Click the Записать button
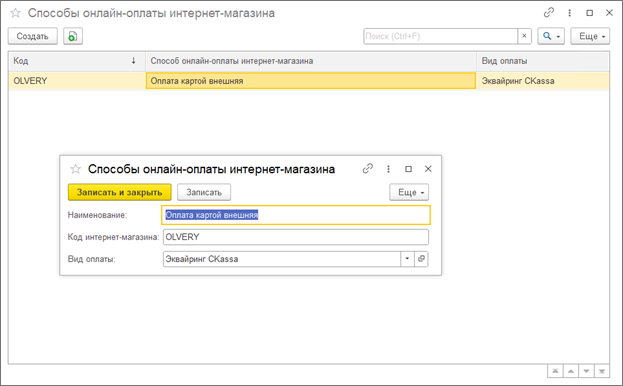Image resolution: width=623 pixels, height=386 pixels. coord(204,192)
